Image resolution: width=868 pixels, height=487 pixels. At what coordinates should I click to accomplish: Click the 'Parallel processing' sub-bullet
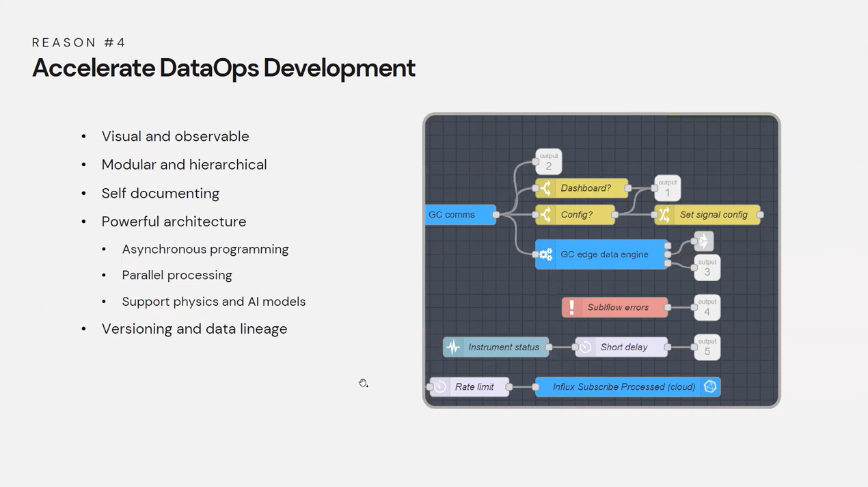177,275
